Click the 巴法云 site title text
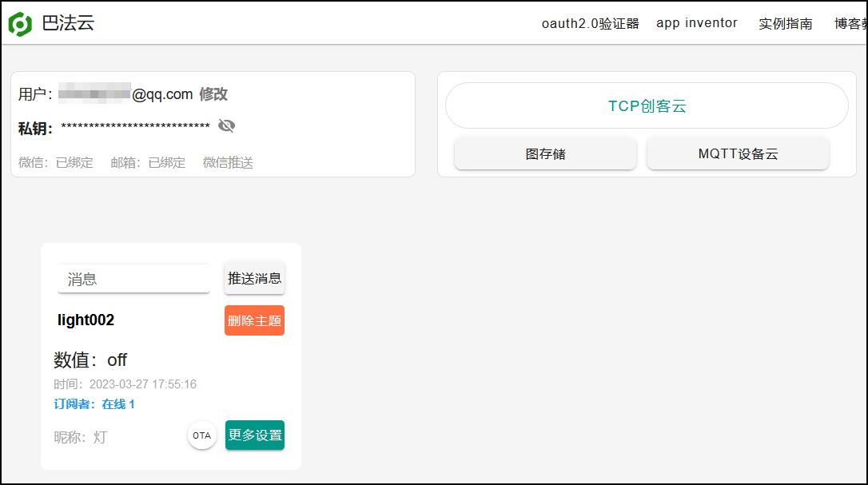The height and width of the screenshot is (485, 868). click(x=68, y=23)
